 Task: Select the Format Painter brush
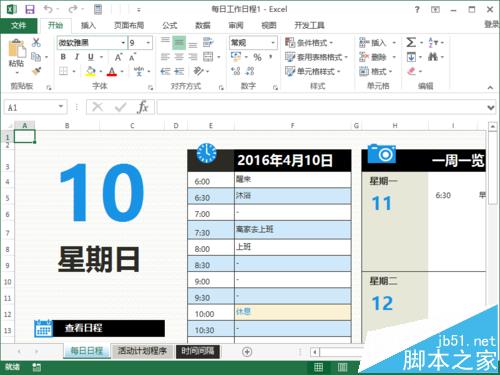[36, 71]
